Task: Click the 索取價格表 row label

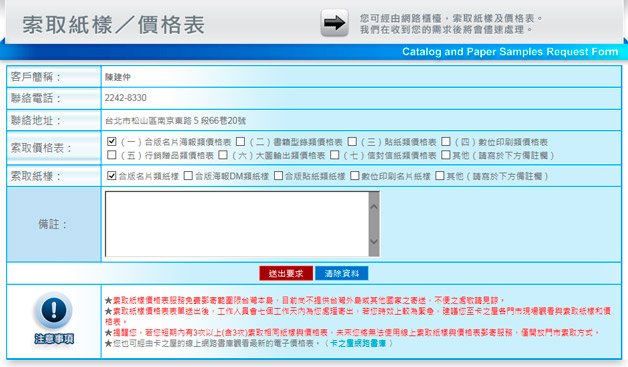Action: (41, 148)
